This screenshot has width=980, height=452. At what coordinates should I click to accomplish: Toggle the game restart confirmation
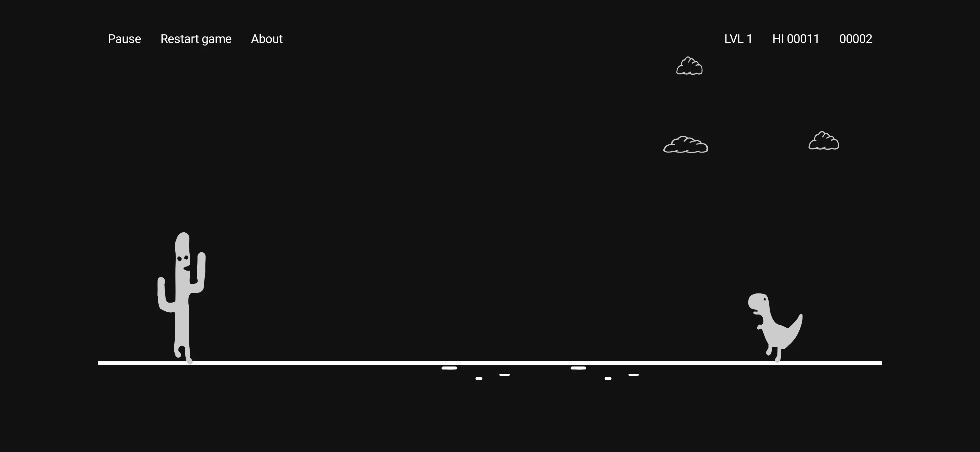click(196, 39)
